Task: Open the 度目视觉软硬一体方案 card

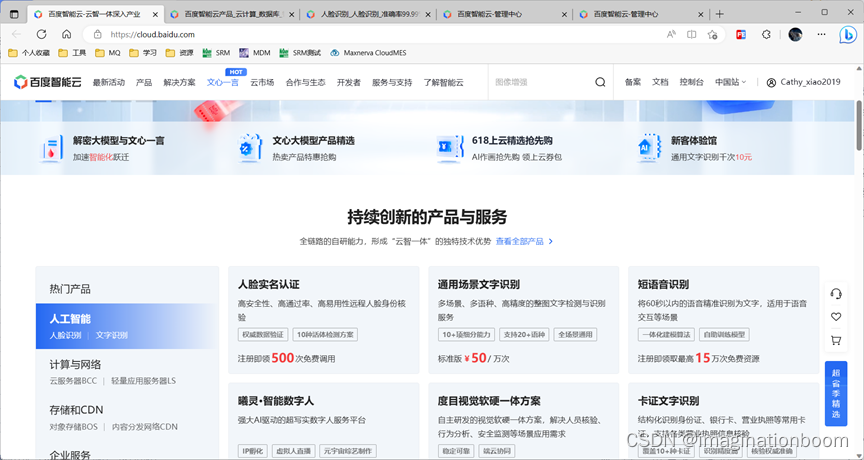Action: pos(523,421)
